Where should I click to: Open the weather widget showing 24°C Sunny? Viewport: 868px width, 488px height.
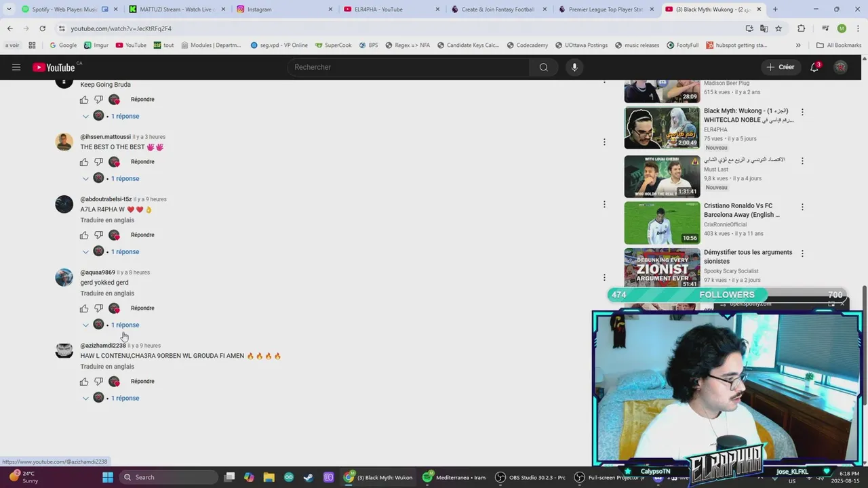click(24, 477)
